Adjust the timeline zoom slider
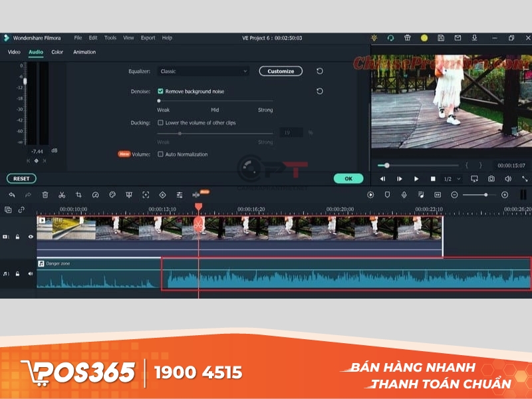The width and height of the screenshot is (532, 399). coord(486,195)
